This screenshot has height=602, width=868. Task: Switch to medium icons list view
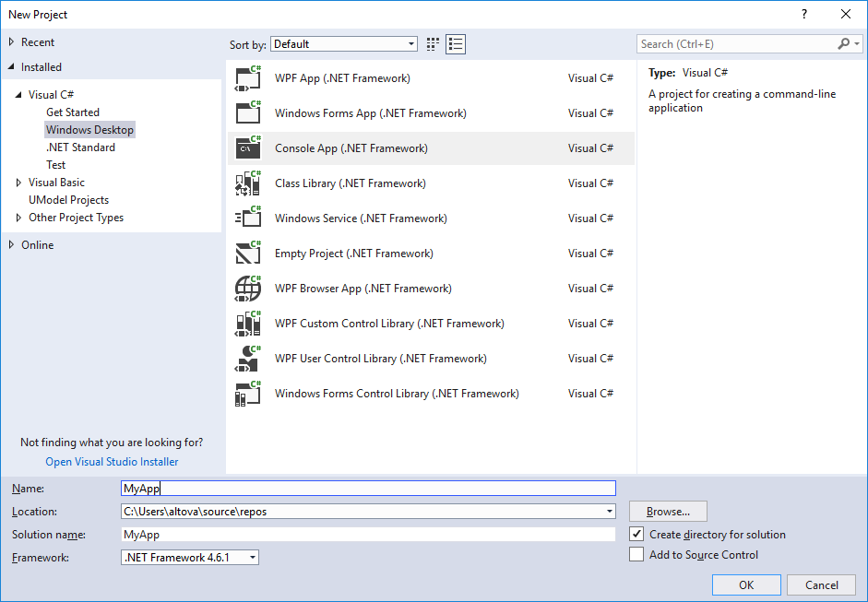coord(456,44)
